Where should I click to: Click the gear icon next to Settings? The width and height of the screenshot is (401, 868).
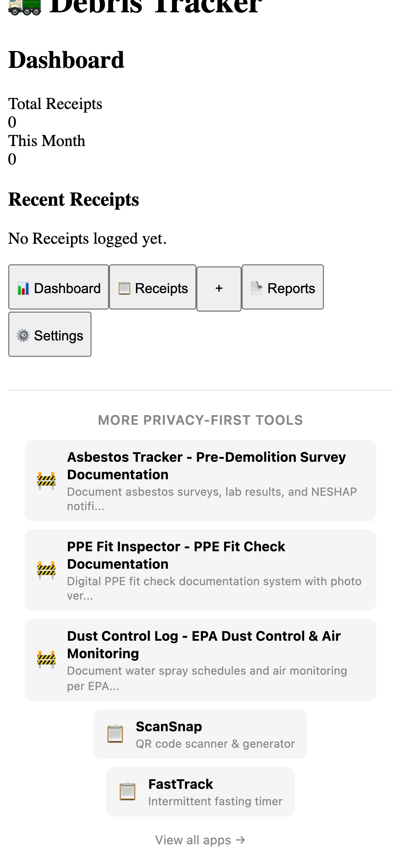23,336
